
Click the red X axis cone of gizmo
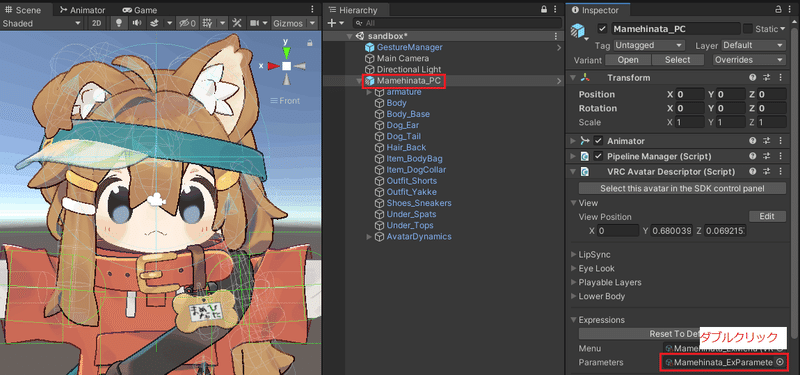tap(273, 66)
